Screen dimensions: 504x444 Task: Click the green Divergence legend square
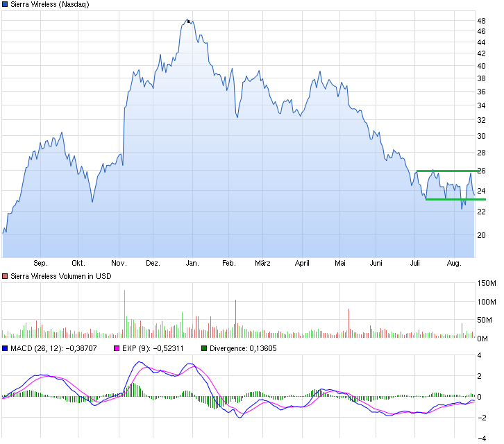(204, 349)
